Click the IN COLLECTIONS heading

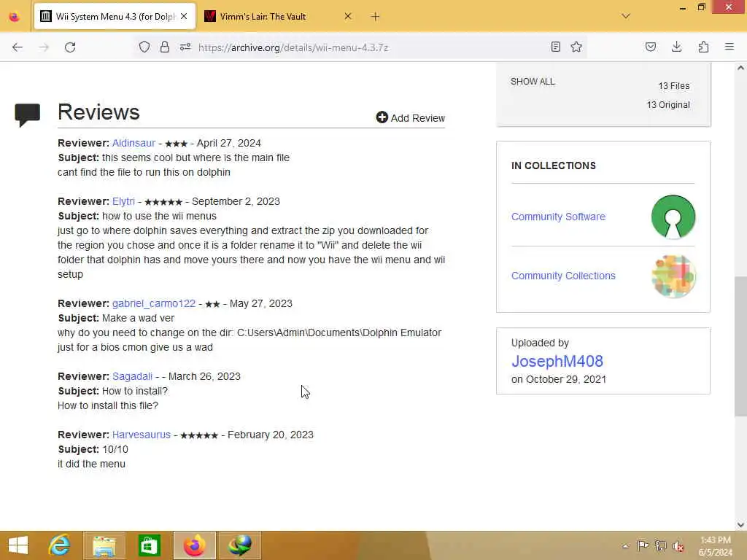554,166
